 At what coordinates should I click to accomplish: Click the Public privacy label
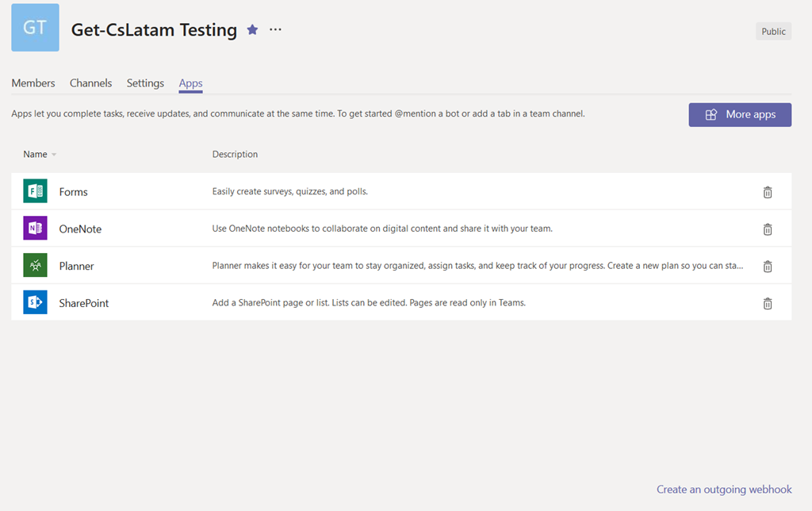(773, 32)
